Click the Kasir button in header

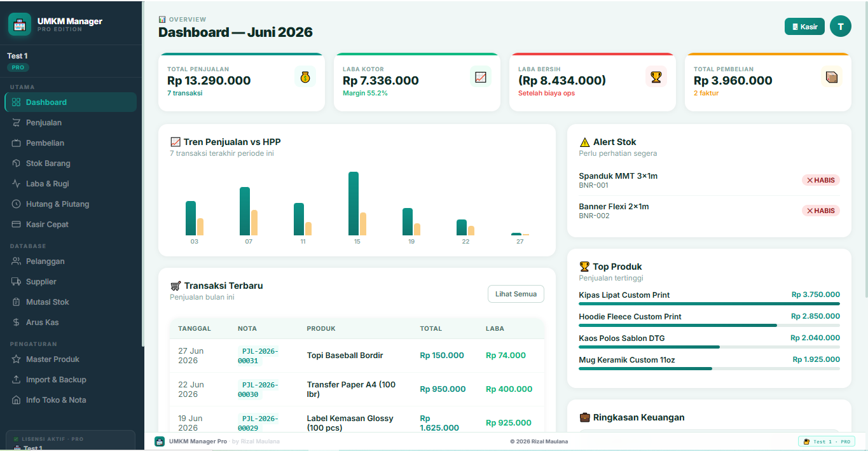click(x=804, y=27)
